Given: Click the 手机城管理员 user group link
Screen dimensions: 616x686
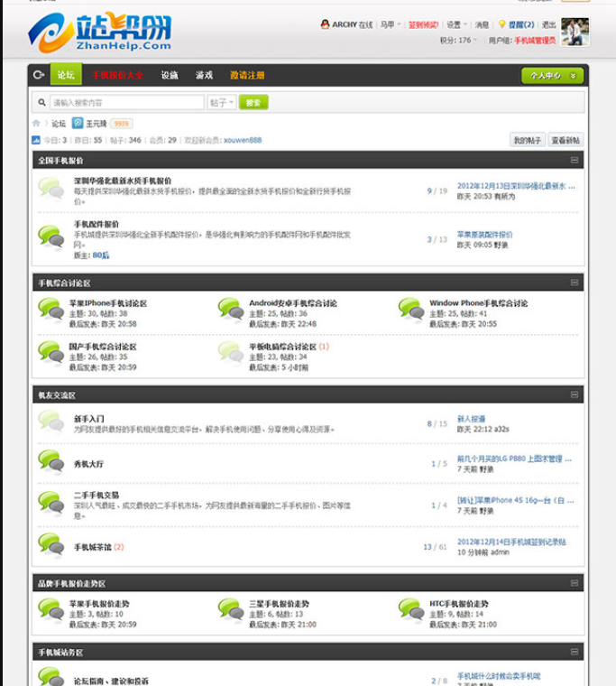Looking at the screenshot, I should tap(535, 41).
